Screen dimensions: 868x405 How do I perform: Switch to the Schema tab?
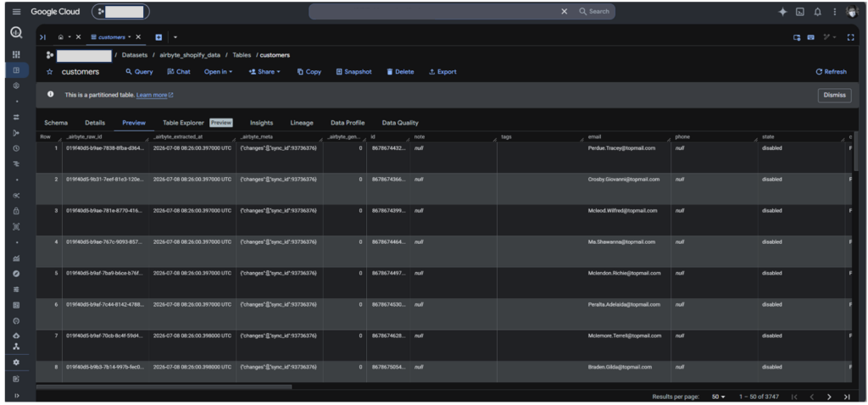tap(56, 123)
